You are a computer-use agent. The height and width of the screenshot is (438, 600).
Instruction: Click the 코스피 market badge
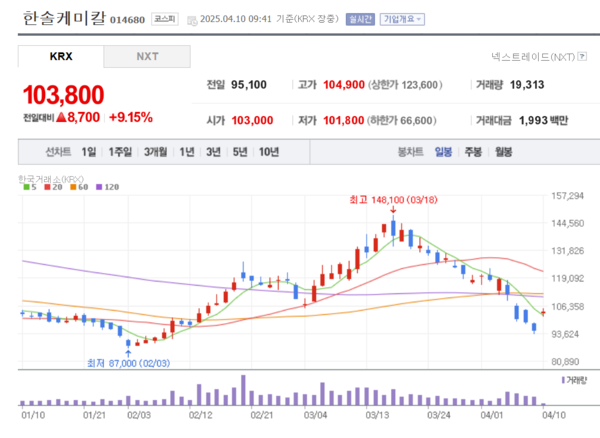165,19
